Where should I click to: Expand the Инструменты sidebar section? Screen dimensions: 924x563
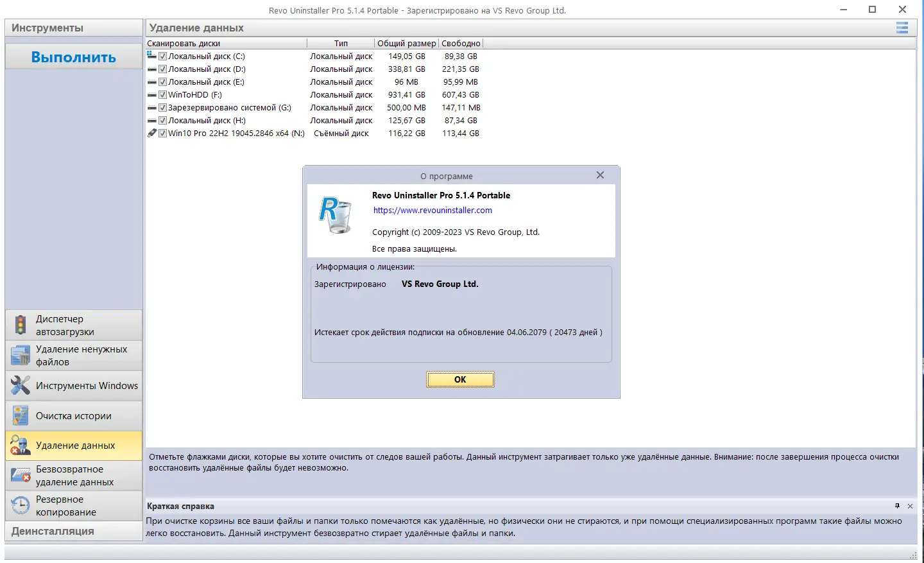74,28
